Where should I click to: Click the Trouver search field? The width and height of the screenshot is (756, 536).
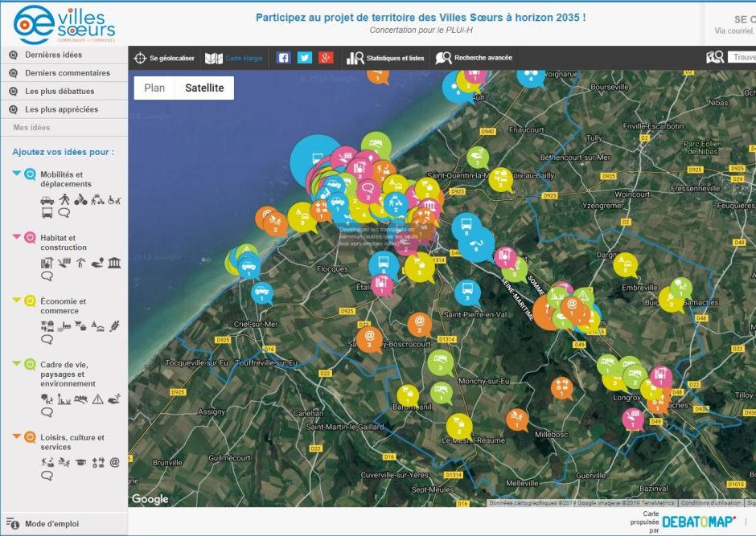tap(741, 57)
